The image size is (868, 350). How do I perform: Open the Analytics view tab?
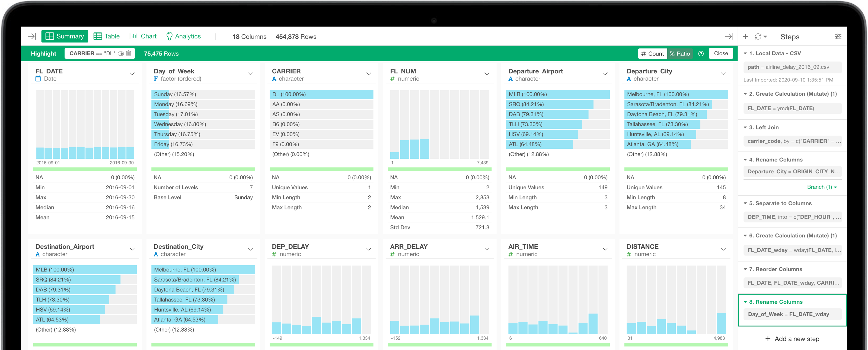click(184, 36)
